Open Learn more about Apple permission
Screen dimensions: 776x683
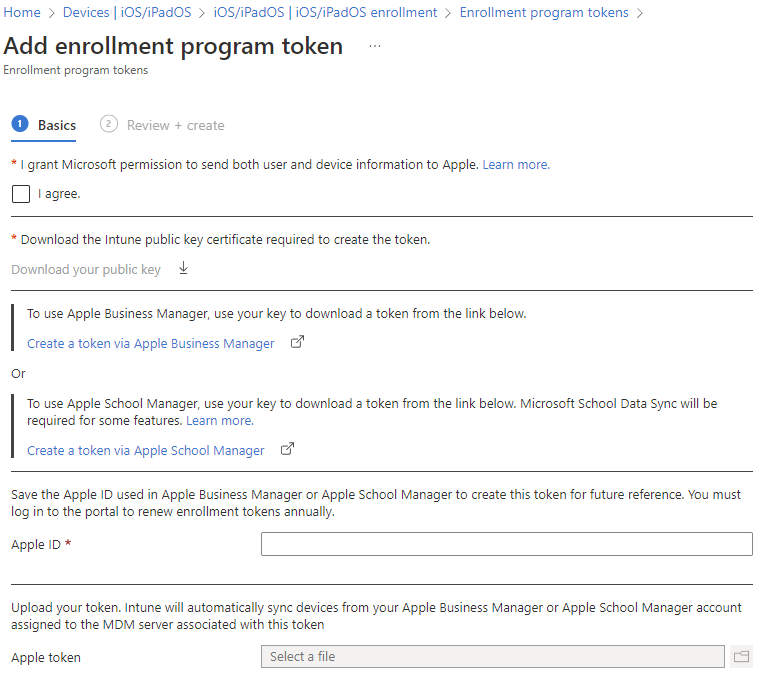516,164
